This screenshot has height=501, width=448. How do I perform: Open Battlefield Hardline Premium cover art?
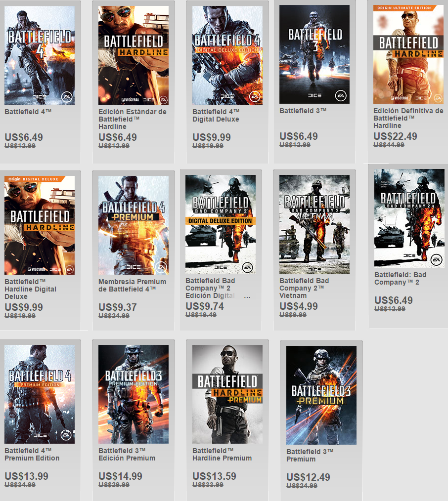tap(227, 394)
